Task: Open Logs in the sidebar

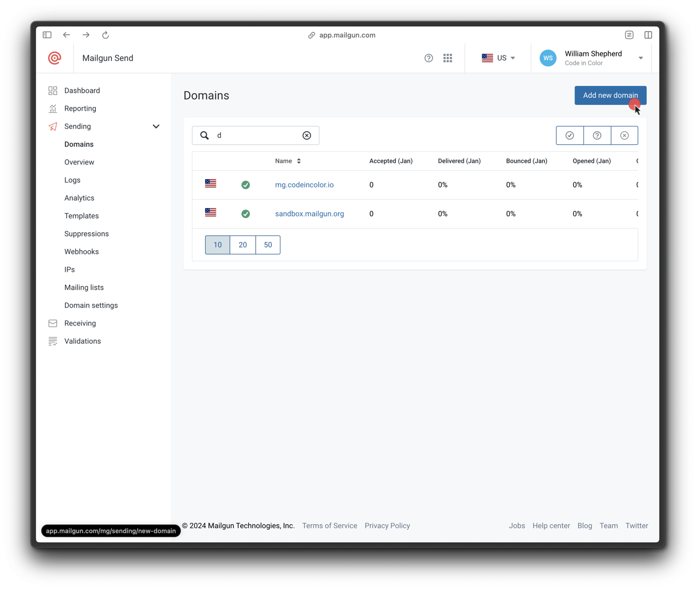Action: click(x=73, y=180)
